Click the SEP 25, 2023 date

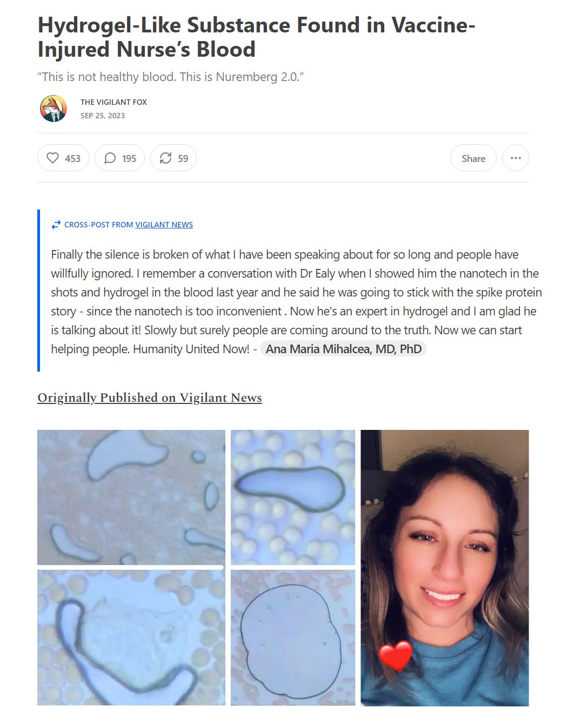click(103, 116)
